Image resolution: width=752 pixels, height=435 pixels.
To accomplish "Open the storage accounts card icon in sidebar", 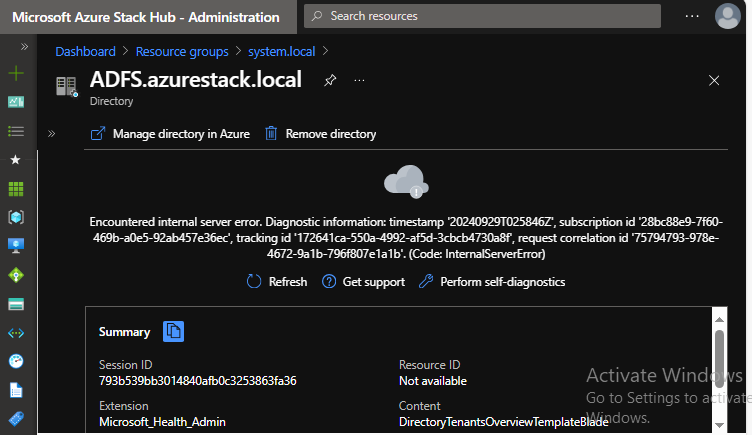I will (16, 304).
